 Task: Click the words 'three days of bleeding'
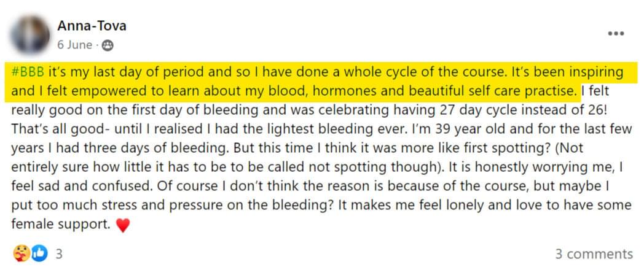(x=157, y=148)
